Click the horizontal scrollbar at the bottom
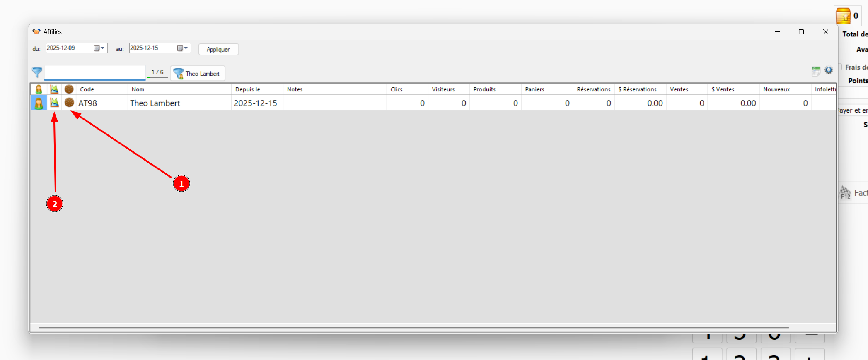This screenshot has width=868, height=360. 413,328
